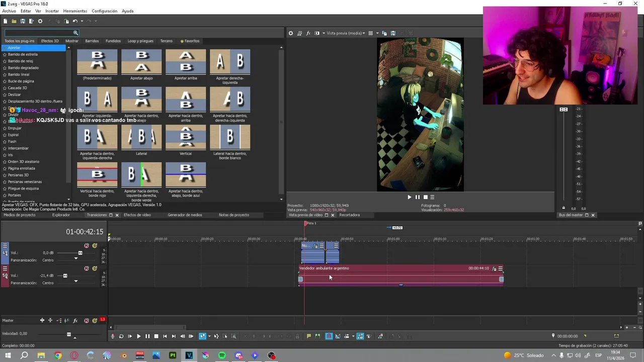The image size is (644, 362).
Task: Select the Todos los plug-ins tab
Action: [x=20, y=41]
